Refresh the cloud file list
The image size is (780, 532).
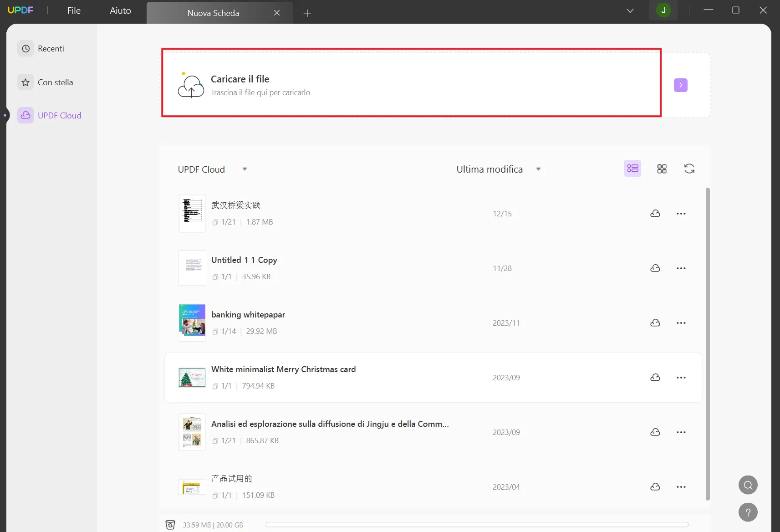click(x=689, y=169)
